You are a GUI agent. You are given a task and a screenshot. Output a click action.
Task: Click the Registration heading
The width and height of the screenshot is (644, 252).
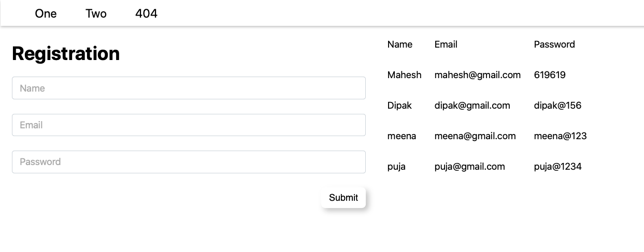click(x=66, y=53)
